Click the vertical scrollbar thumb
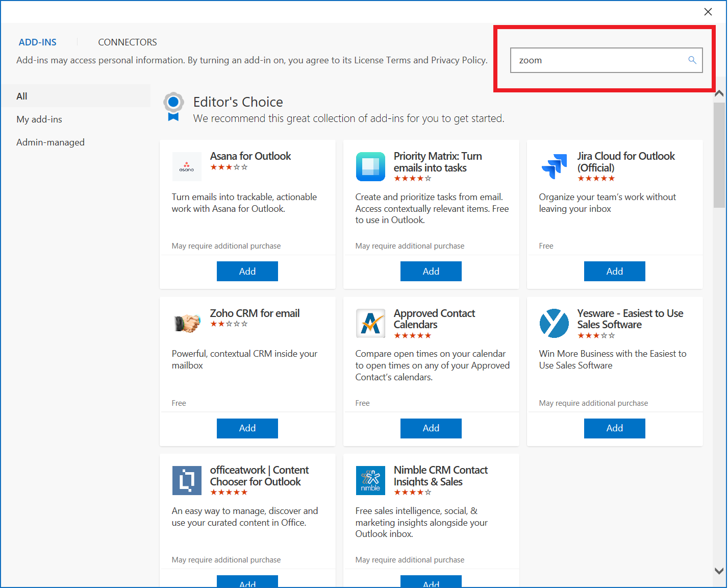Viewport: 728px width, 588px height. pyautogui.click(x=719, y=155)
